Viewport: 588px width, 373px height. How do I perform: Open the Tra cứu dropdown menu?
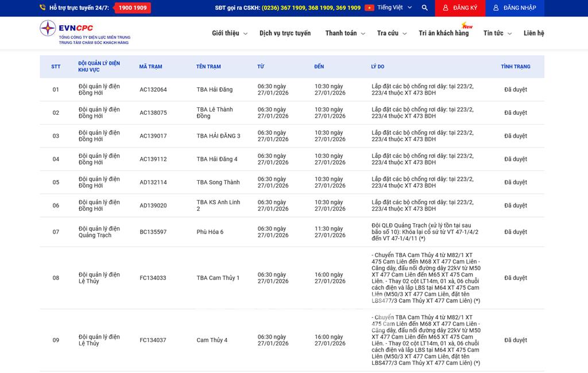click(x=392, y=33)
